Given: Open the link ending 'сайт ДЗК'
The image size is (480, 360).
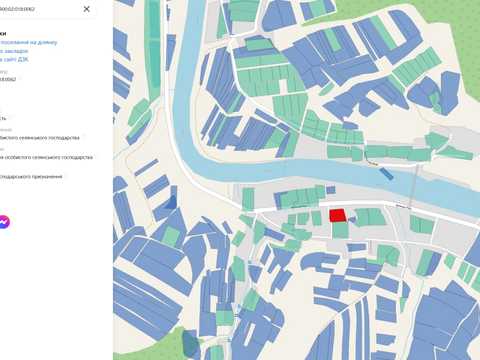Looking at the screenshot, I should click(14, 59).
